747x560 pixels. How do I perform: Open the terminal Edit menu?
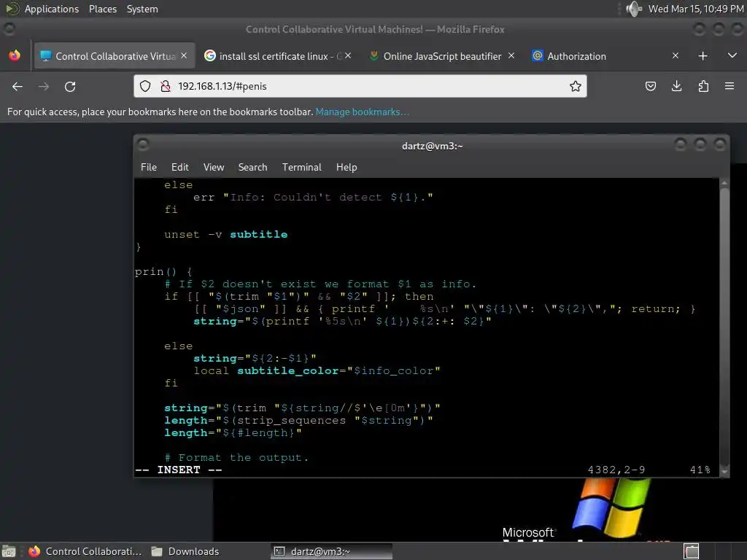pos(179,167)
